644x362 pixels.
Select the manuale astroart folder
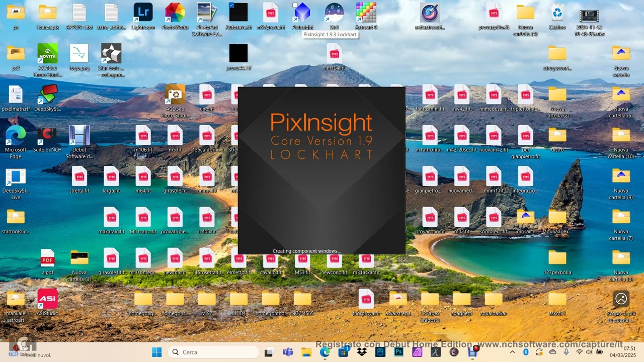point(16,299)
